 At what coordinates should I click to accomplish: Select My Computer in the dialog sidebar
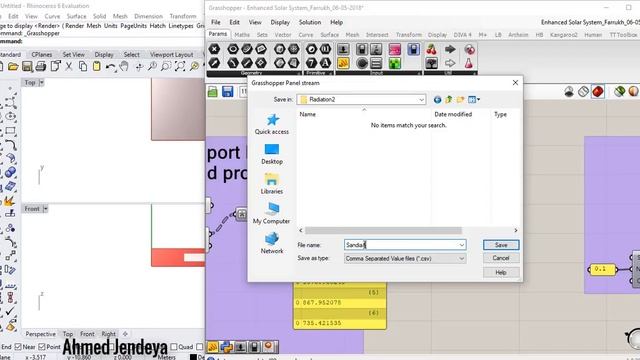272,213
